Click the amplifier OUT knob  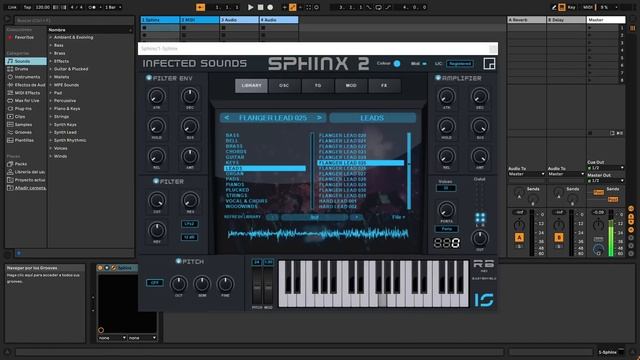coord(480,238)
